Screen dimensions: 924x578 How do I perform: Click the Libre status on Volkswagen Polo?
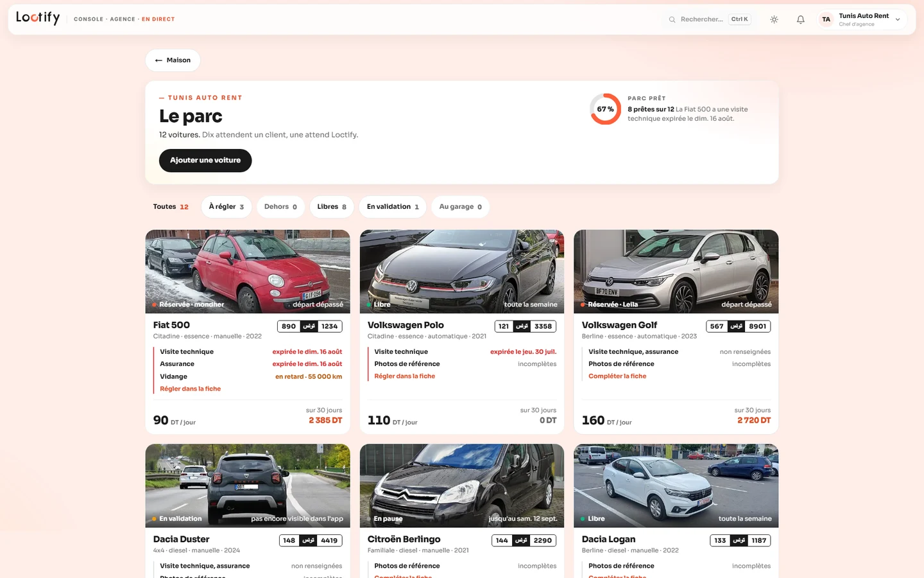pos(379,304)
